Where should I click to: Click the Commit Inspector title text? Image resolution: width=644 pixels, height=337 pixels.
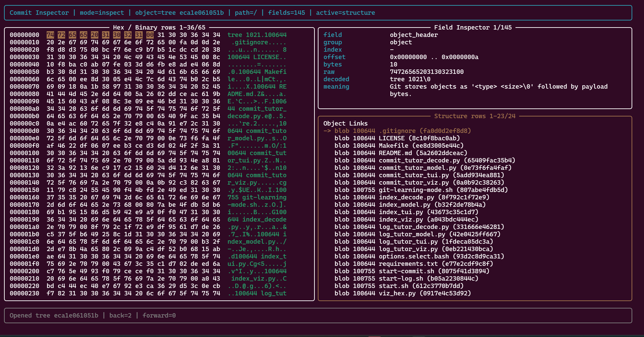click(39, 13)
